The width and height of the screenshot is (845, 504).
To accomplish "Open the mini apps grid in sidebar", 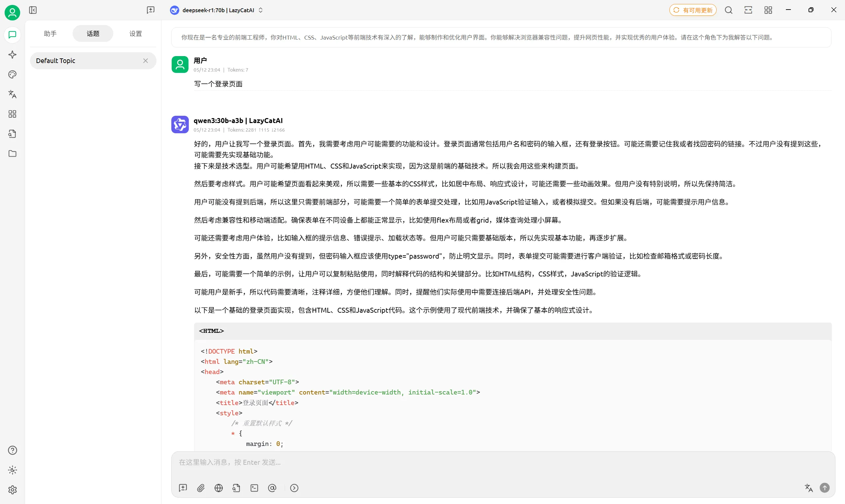I will [x=12, y=114].
